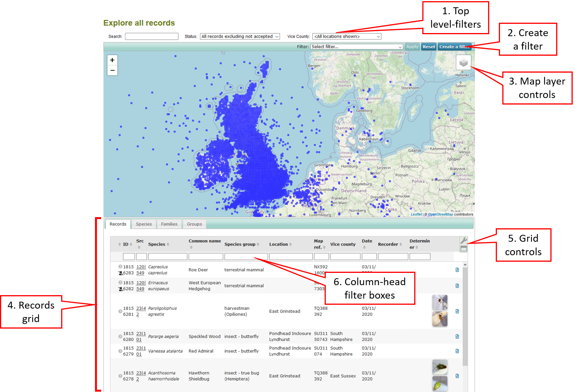Open grid settings wrench icon
Image resolution: width=575 pixels, height=392 pixels.
(464, 241)
